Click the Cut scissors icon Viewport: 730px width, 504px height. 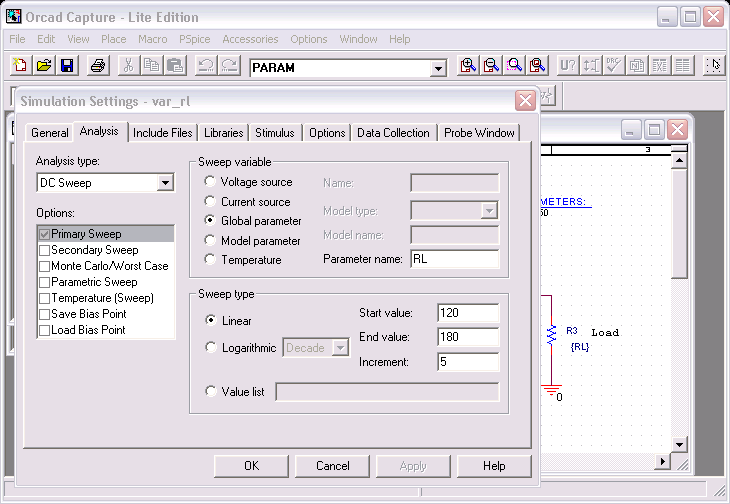(128, 66)
